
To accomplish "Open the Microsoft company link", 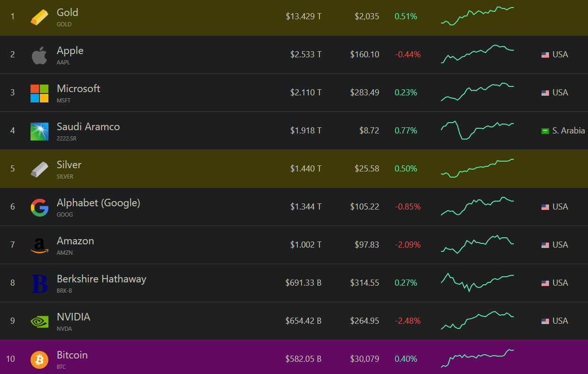I will click(78, 89).
